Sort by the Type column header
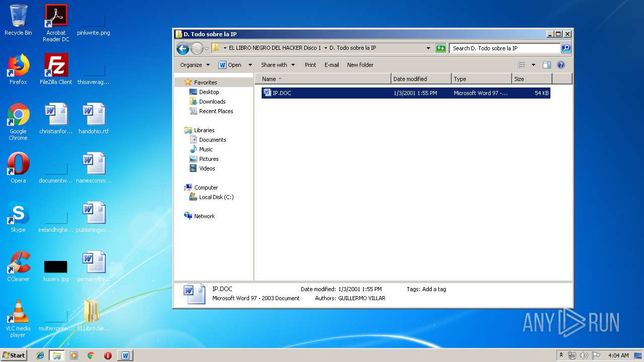The height and width of the screenshot is (362, 644). tap(481, 79)
